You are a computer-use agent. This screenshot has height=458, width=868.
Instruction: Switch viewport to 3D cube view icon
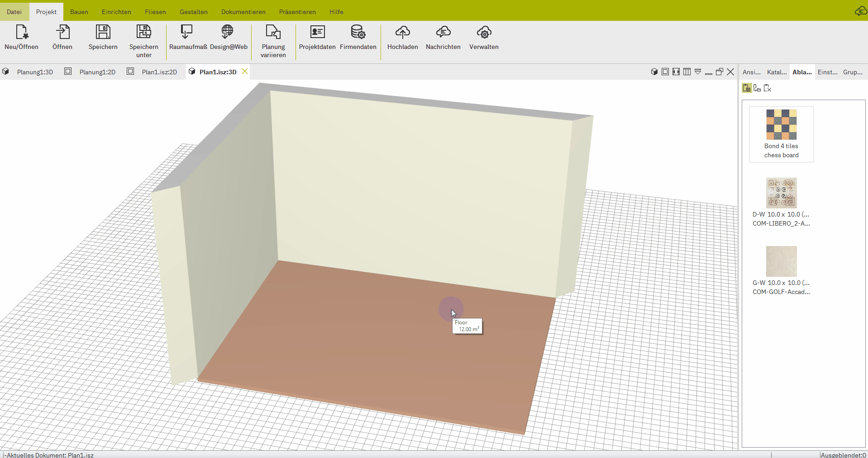click(x=654, y=72)
